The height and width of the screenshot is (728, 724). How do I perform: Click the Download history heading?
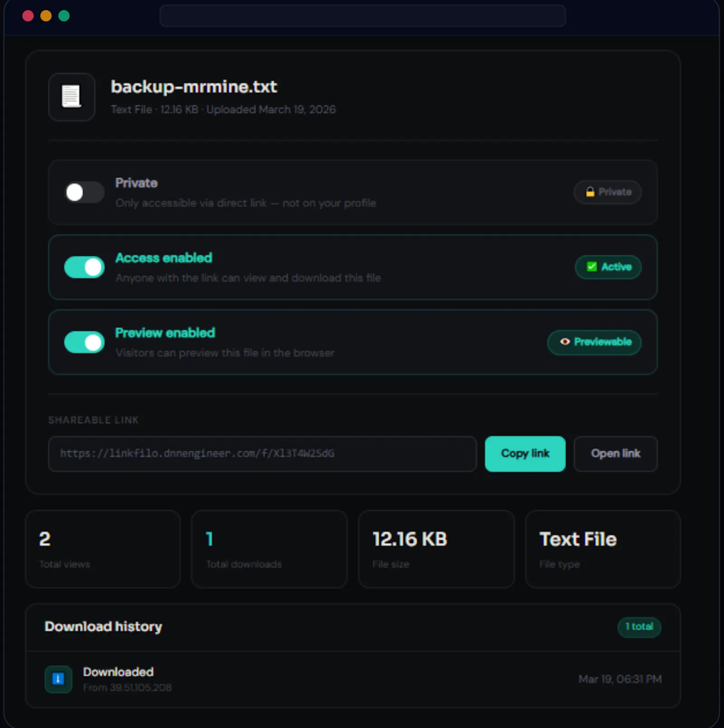103,626
